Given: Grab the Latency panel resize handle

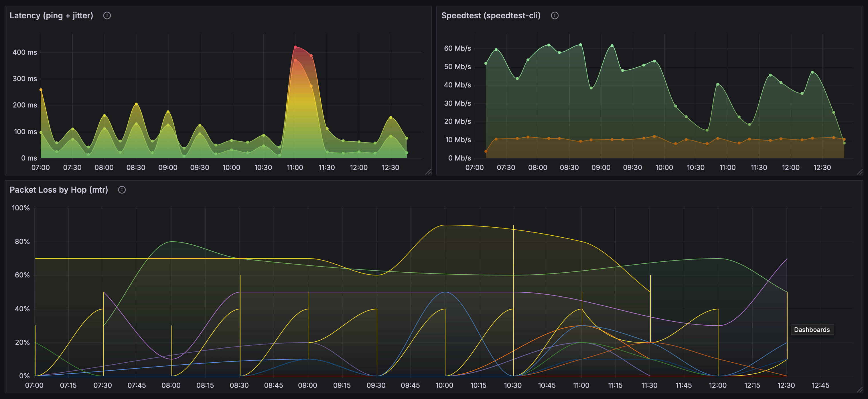Looking at the screenshot, I should 428,172.
